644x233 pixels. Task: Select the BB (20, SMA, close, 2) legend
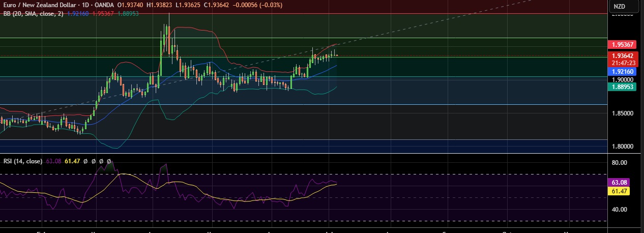(x=33, y=14)
